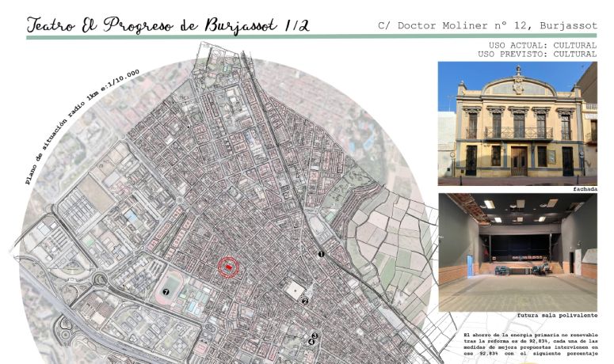Click the 'futura sala polivalente' caption
This screenshot has width=614, height=364.
557,315
